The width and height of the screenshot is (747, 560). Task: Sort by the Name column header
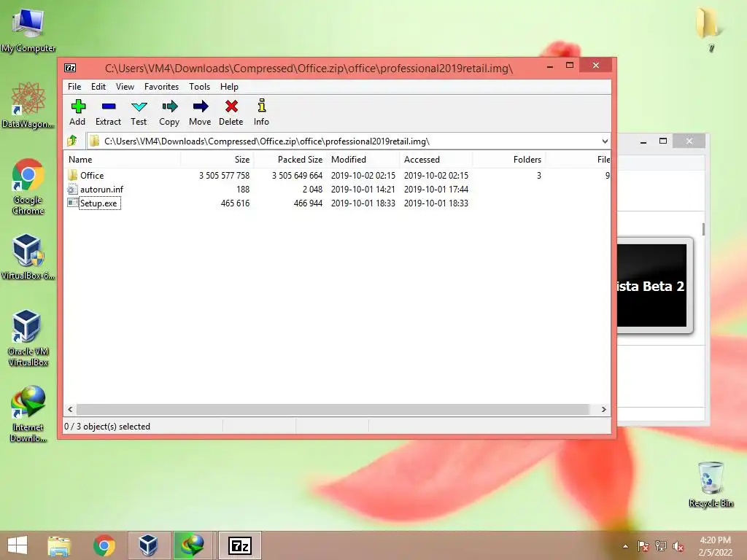122,160
